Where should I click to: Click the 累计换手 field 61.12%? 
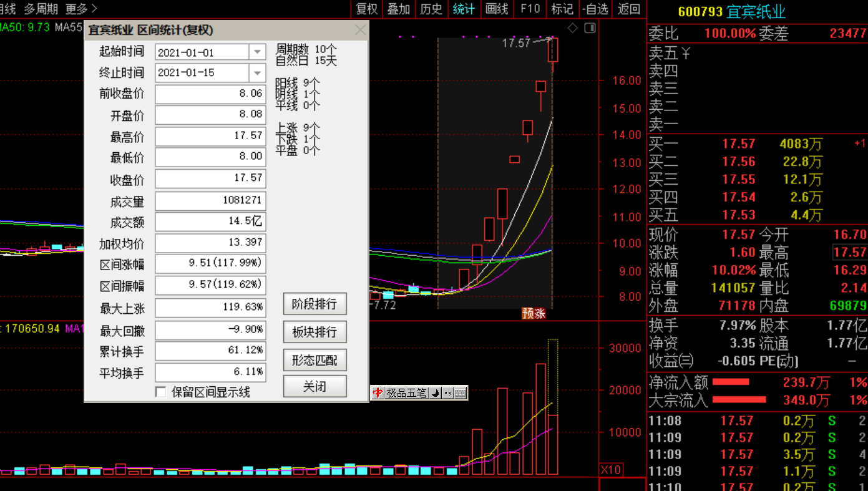click(210, 351)
